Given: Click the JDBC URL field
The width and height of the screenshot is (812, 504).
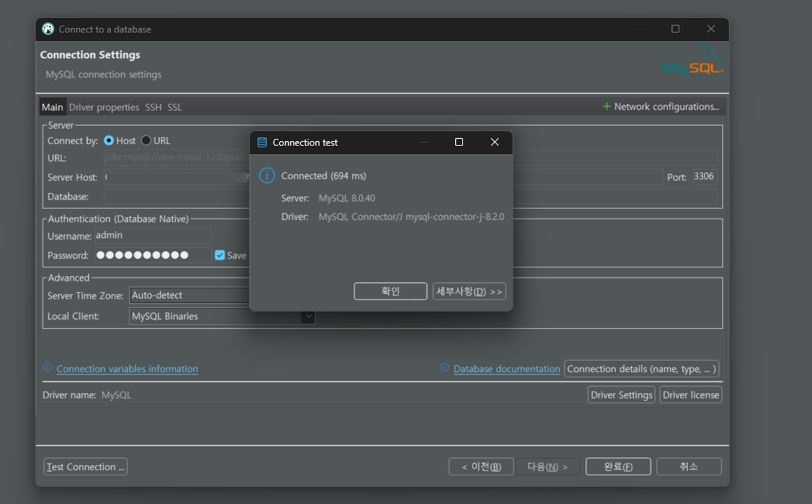Looking at the screenshot, I should pyautogui.click(x=411, y=157).
